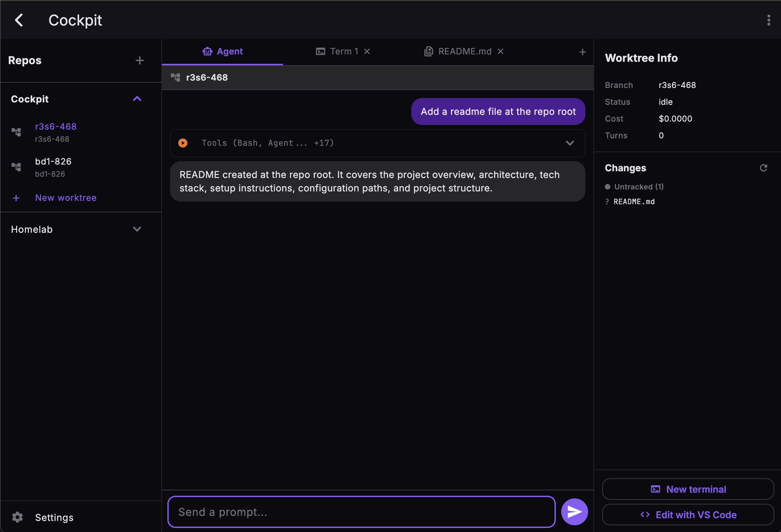Click the Repos heading
781x532 pixels.
point(25,60)
